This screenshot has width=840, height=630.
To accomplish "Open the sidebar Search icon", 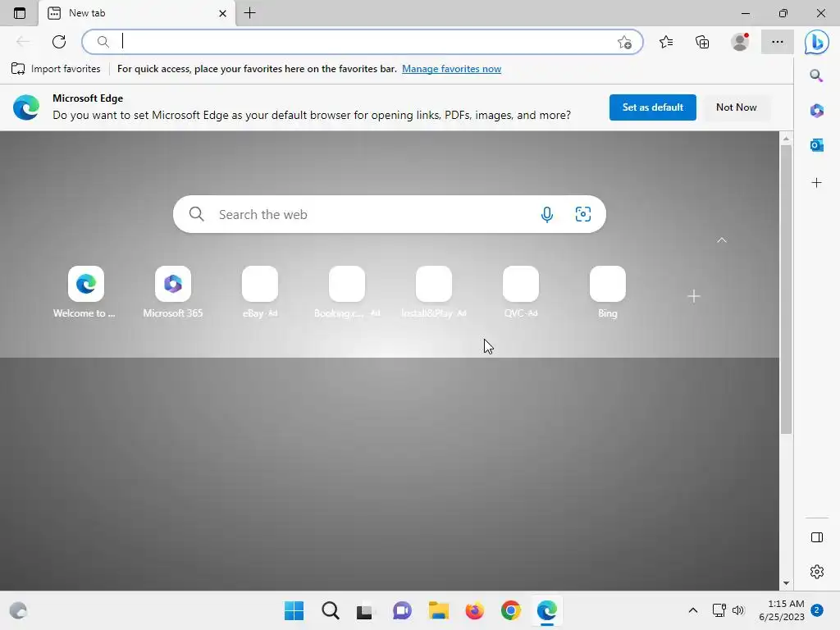I will [x=816, y=75].
